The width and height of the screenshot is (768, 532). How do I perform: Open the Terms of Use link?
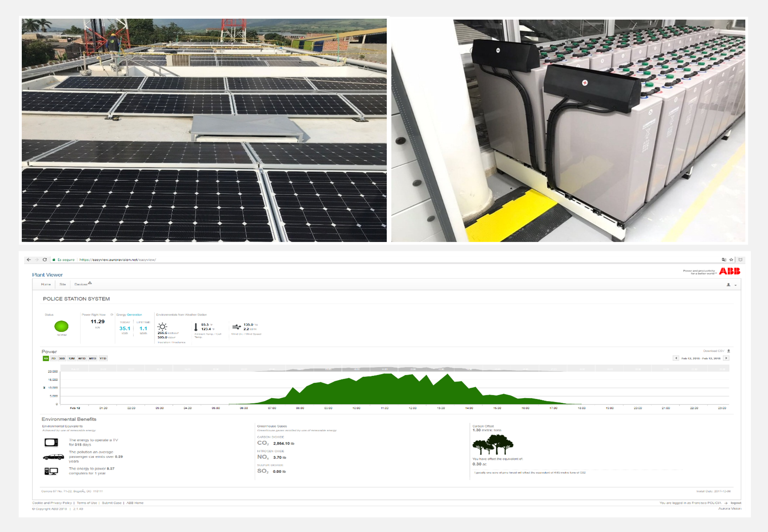(87, 503)
